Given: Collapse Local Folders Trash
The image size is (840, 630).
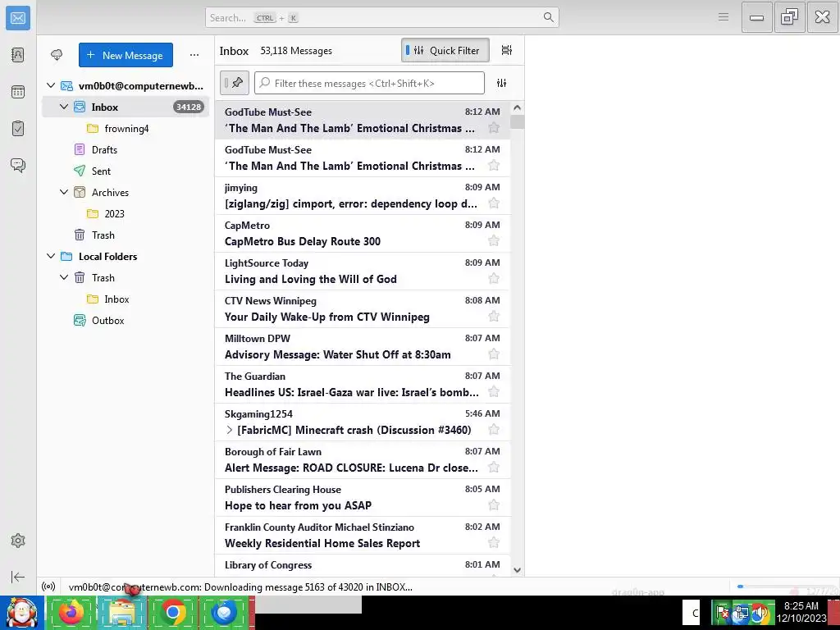Looking at the screenshot, I should coord(64,277).
